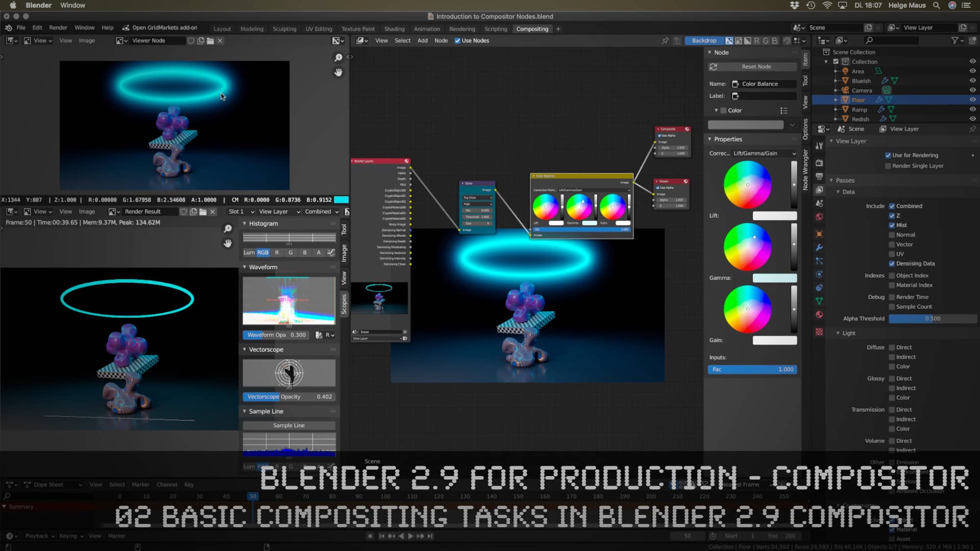Click the zoom magnifier icon in the Viewer editor
Viewport: 980px width, 551px height.
pos(338,58)
